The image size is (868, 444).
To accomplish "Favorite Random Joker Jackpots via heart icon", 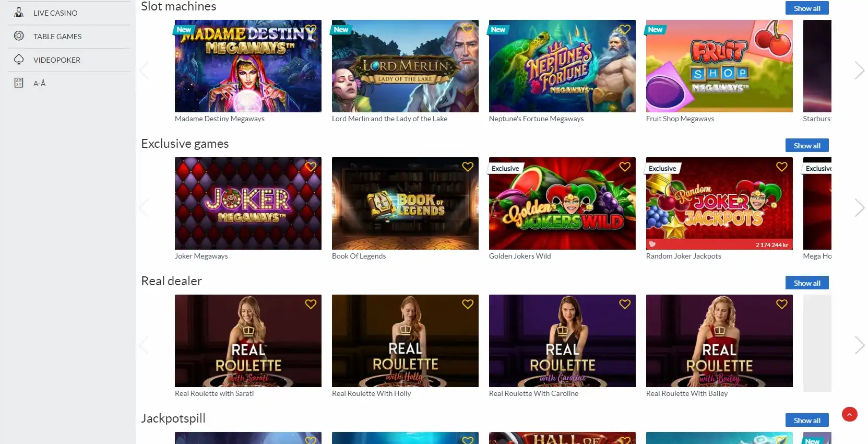I will [782, 167].
